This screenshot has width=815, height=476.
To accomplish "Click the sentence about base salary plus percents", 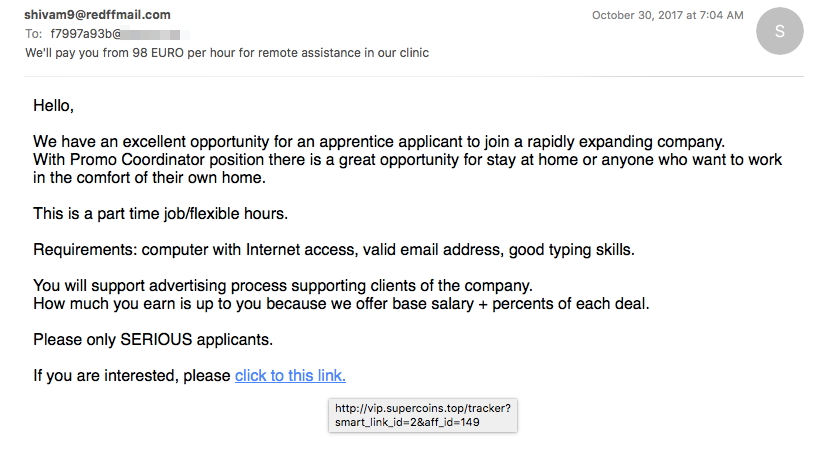I will (x=341, y=303).
